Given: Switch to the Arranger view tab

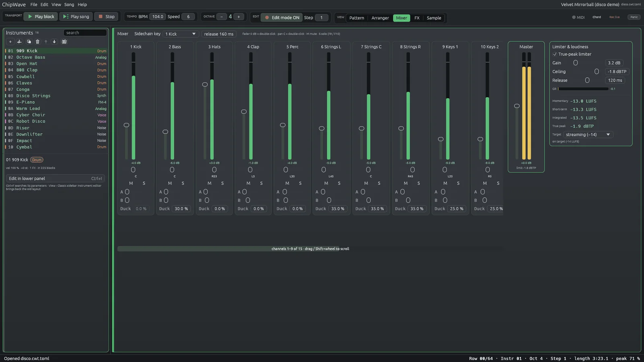Looking at the screenshot, I should 380,18.
